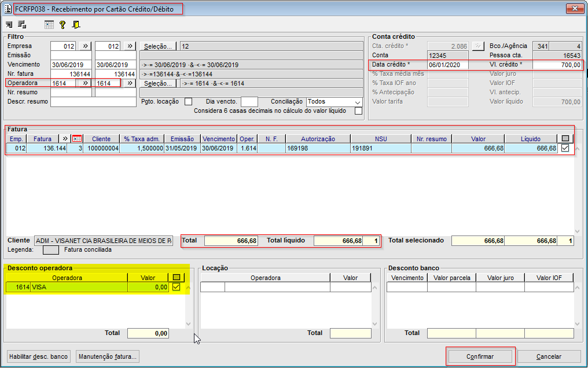The height and width of the screenshot is (368, 588).
Task: Open Manutenção fatura button
Action: [108, 356]
